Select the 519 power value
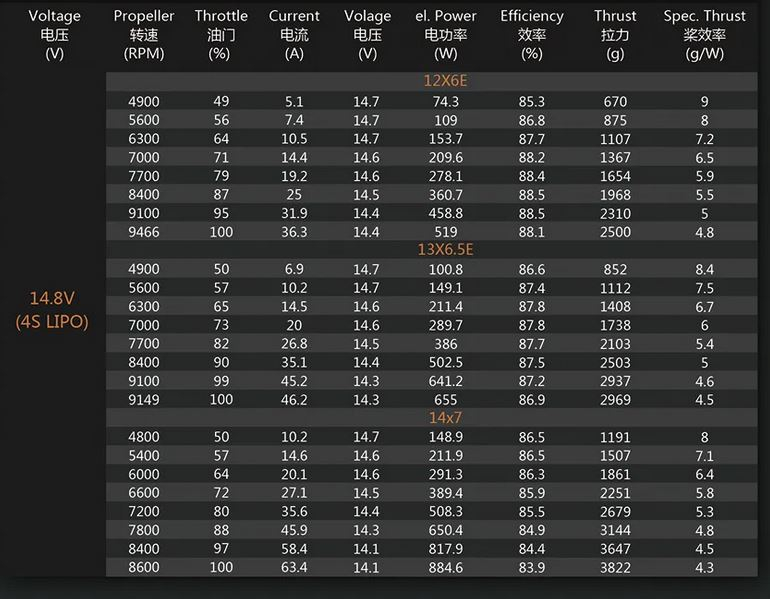Viewport: 770px width, 599px height. click(445, 232)
